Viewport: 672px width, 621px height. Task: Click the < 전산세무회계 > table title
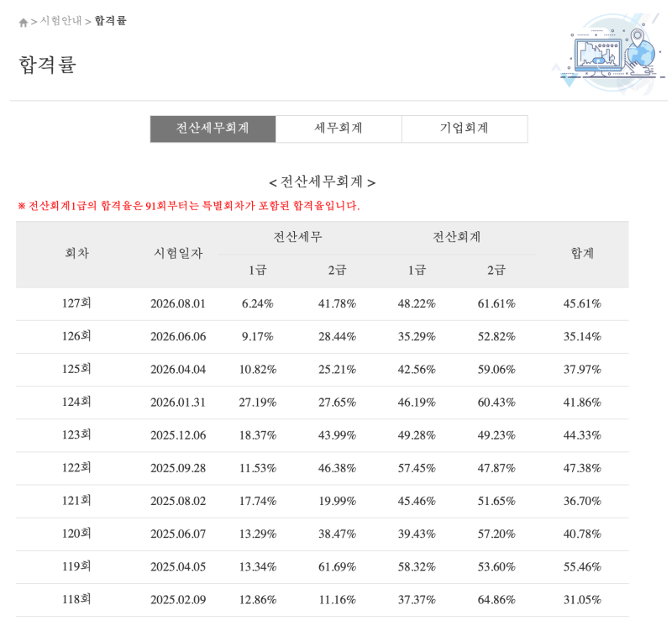click(x=323, y=182)
